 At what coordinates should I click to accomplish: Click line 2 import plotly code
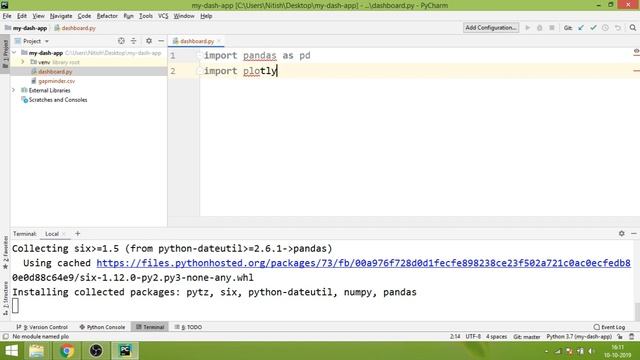tap(240, 71)
